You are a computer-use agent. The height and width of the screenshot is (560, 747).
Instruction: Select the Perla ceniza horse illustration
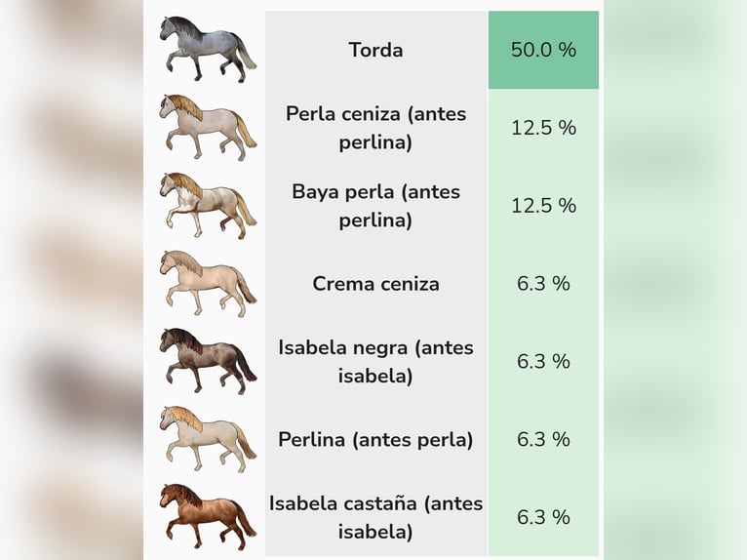coord(207,127)
